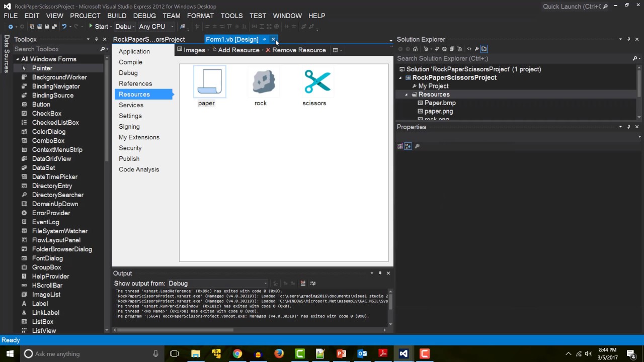Image resolution: width=644 pixels, height=362 pixels.
Task: Open the PROJECT menu
Action: point(85,16)
